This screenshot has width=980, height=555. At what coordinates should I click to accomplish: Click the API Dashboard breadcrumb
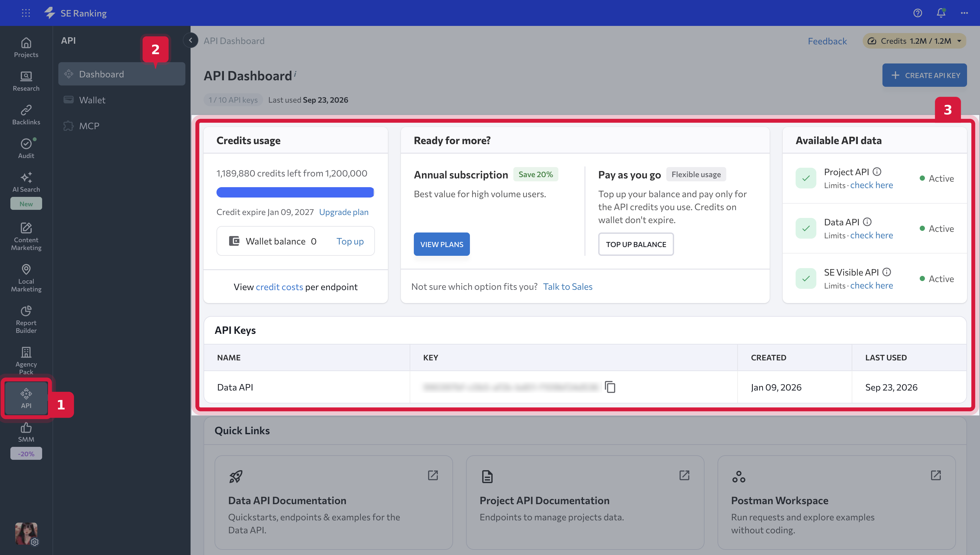pos(234,41)
